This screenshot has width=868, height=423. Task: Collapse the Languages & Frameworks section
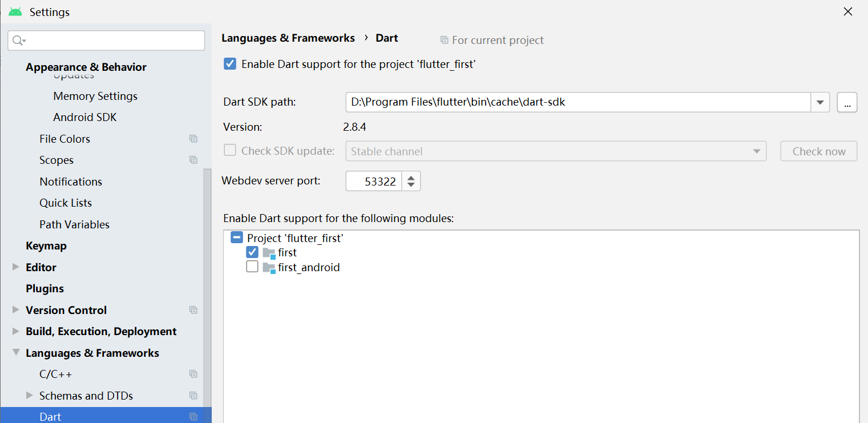(x=15, y=353)
